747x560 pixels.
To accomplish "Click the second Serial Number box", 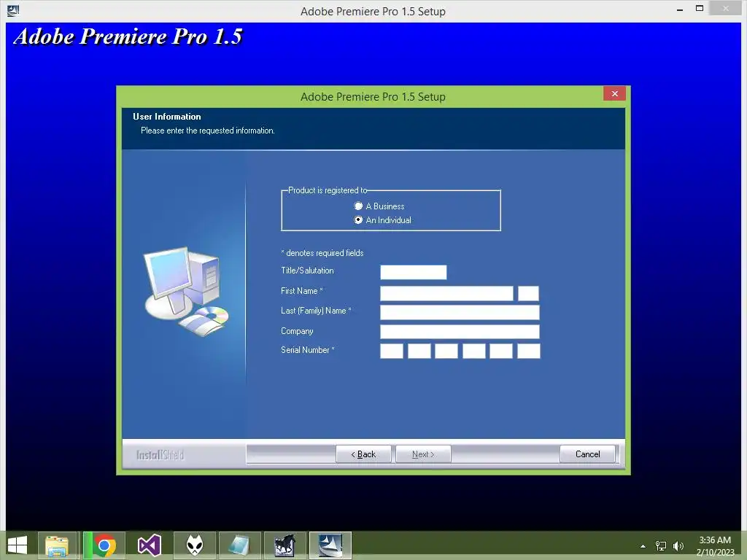I will [x=419, y=351].
